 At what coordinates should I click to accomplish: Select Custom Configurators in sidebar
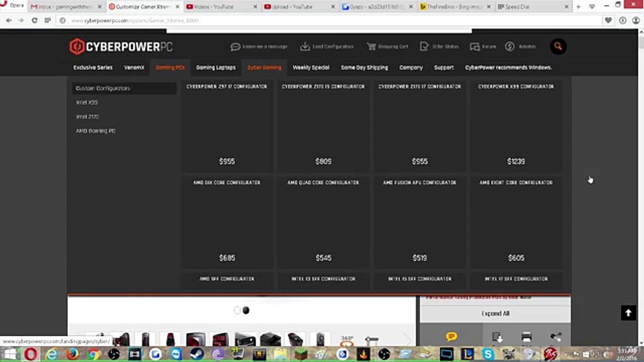click(124, 88)
